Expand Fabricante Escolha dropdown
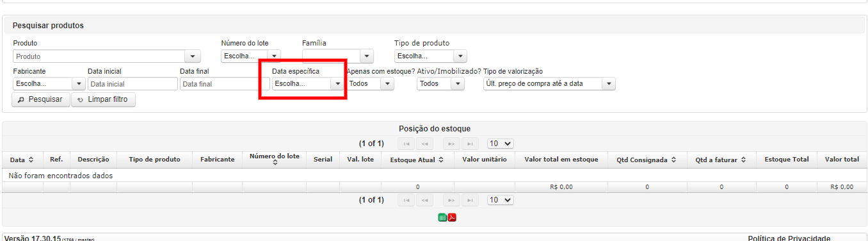868x241 pixels. tap(49, 83)
